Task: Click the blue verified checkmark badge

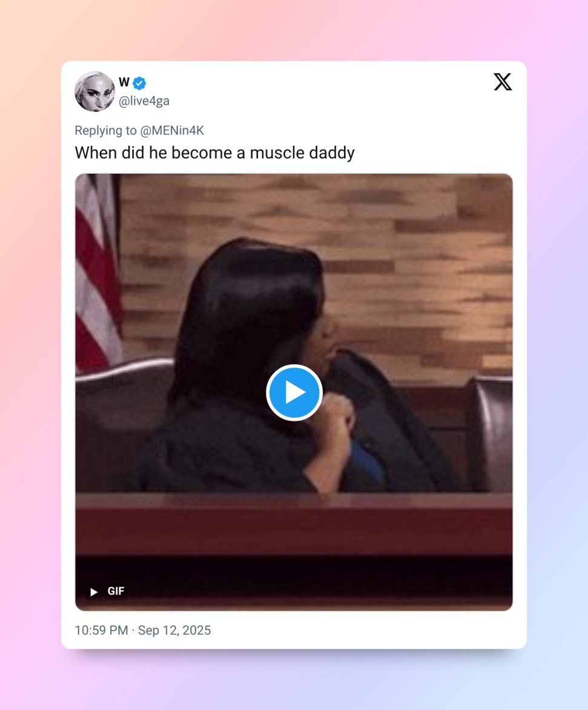Action: pos(139,84)
